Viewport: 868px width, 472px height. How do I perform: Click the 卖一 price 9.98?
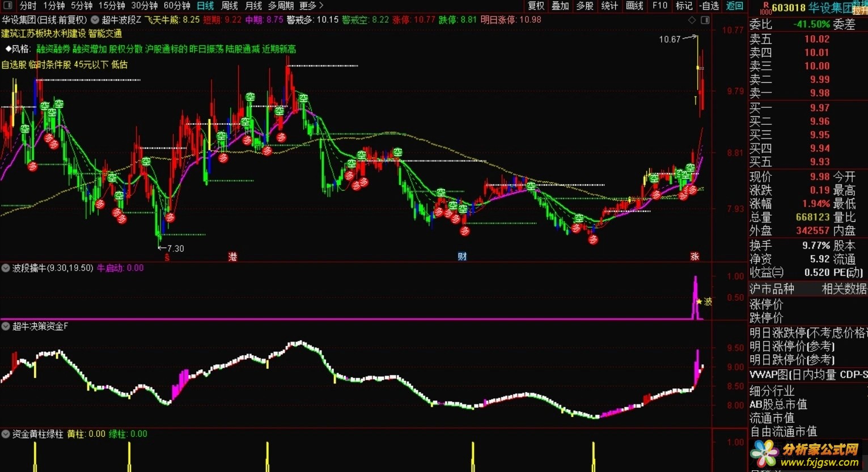[x=820, y=93]
